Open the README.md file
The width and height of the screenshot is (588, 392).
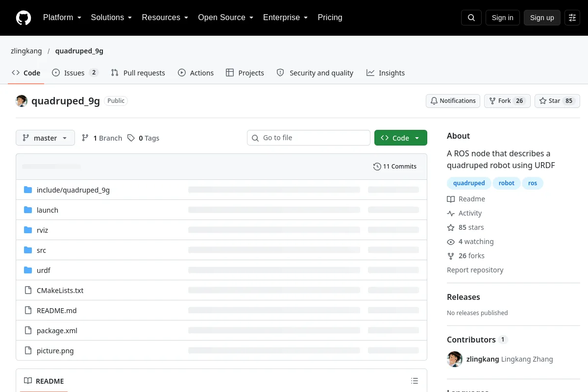pos(56,311)
